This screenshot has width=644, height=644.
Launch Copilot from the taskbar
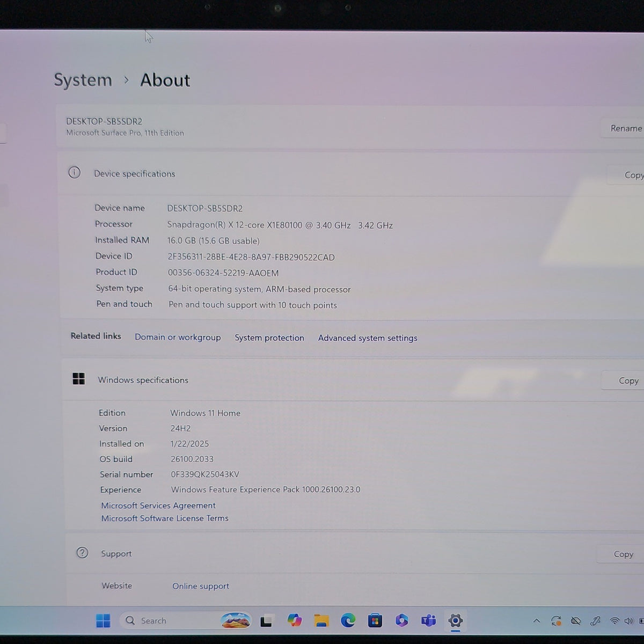[x=294, y=621]
